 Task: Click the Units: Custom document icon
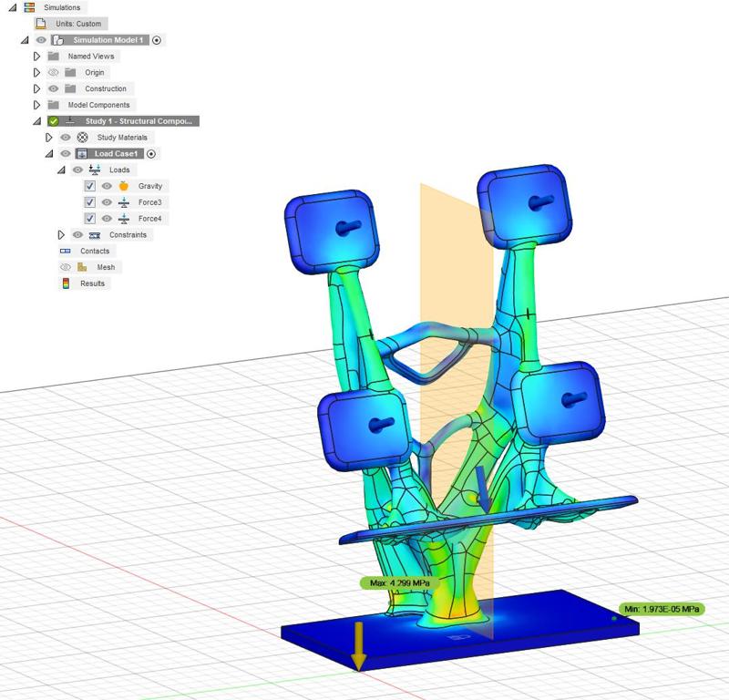click(39, 24)
